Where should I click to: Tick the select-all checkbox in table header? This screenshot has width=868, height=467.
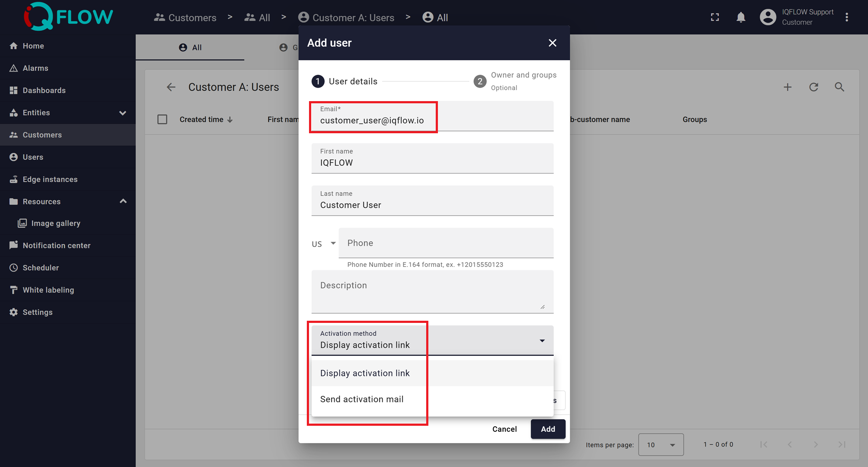(x=162, y=119)
